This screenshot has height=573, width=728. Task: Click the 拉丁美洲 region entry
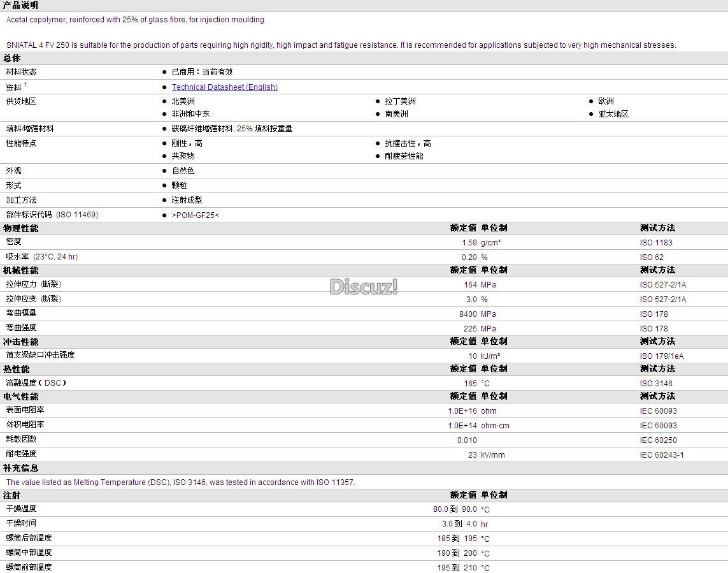coord(400,101)
